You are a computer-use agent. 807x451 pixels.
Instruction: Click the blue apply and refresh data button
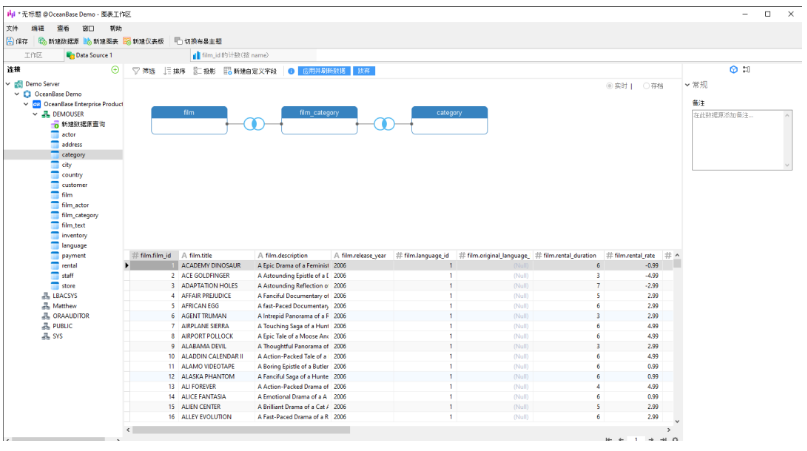point(324,71)
